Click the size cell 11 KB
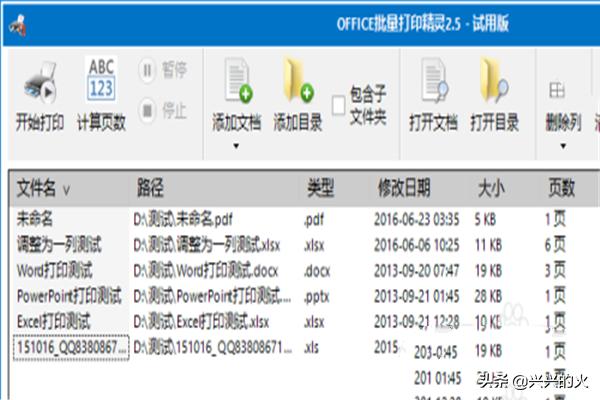The height and width of the screenshot is (400, 600). (488, 245)
